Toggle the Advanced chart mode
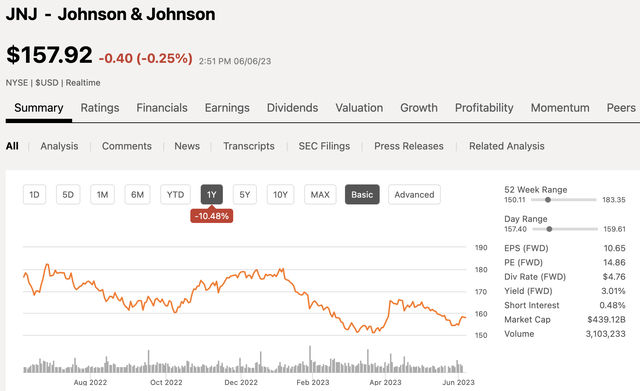Image resolution: width=640 pixels, height=391 pixels. pyautogui.click(x=414, y=195)
